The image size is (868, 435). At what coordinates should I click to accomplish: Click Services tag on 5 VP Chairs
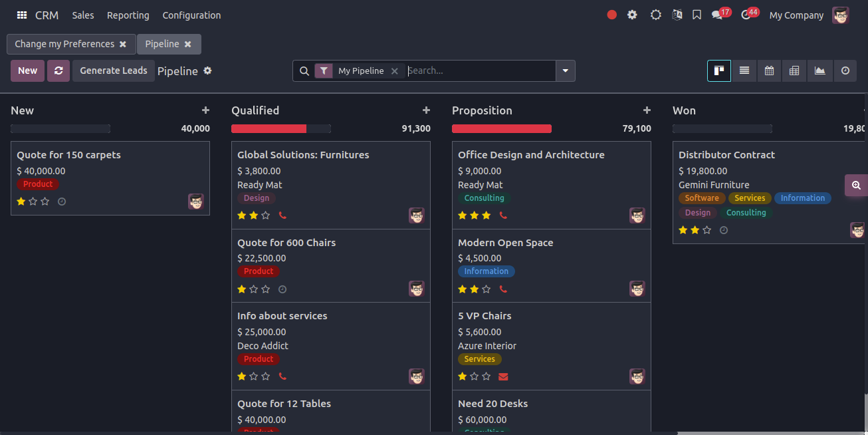point(480,359)
